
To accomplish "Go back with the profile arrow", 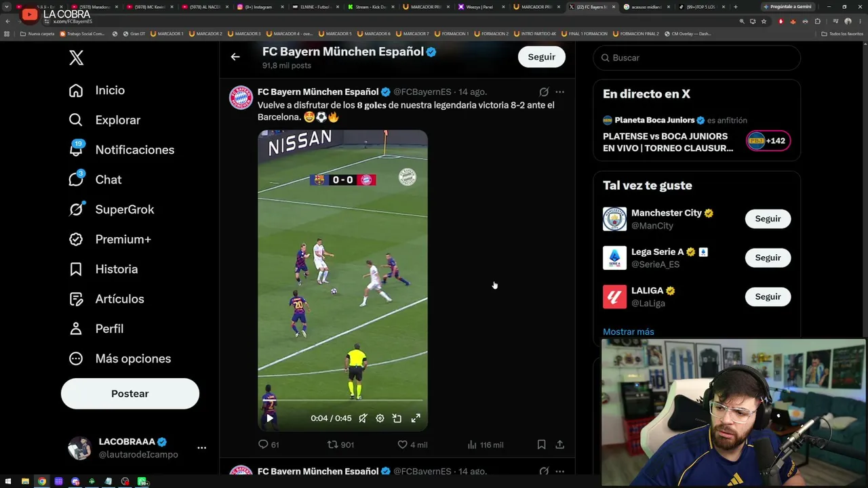I will tap(235, 57).
